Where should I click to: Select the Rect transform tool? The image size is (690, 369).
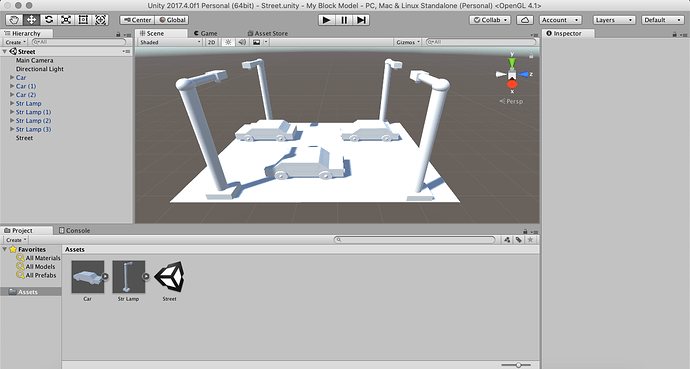pyautogui.click(x=83, y=20)
